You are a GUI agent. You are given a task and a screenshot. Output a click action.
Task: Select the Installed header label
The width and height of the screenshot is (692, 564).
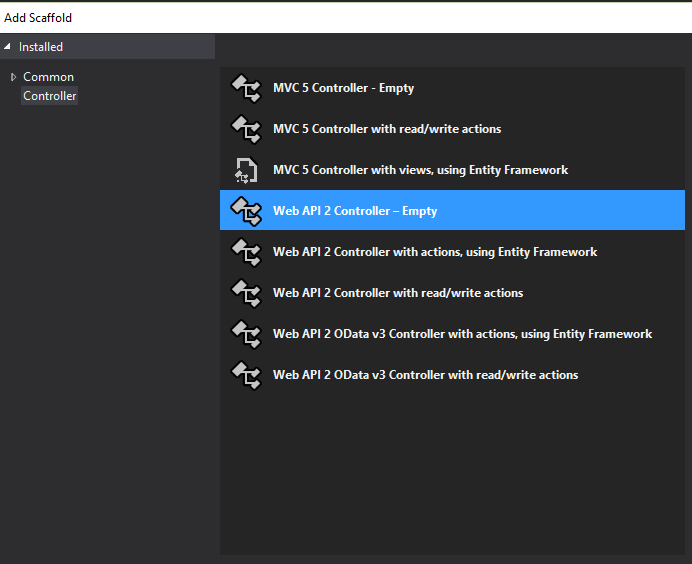(x=41, y=47)
